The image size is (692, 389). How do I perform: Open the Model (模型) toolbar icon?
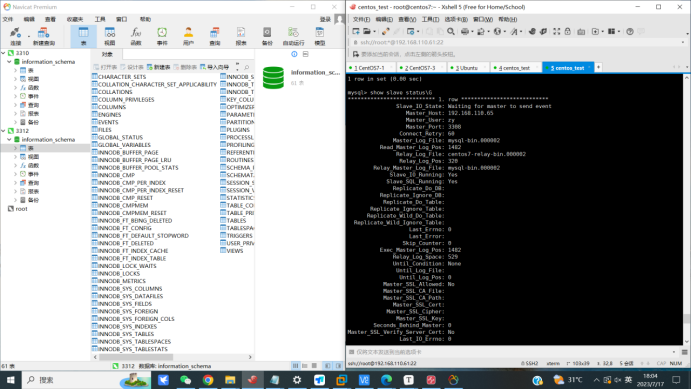coord(320,36)
